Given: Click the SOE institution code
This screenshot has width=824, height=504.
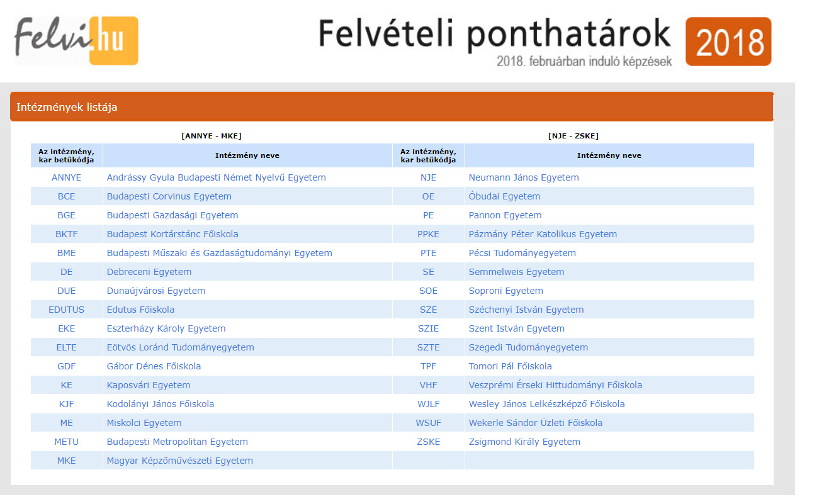Looking at the screenshot, I should pos(429,291).
